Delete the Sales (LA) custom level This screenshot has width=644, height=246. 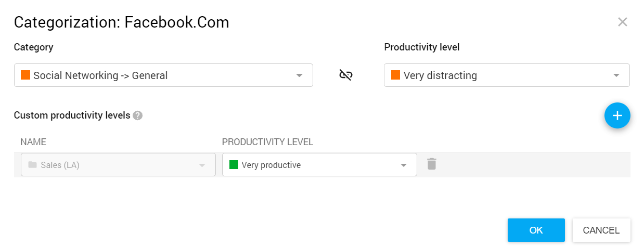point(431,164)
